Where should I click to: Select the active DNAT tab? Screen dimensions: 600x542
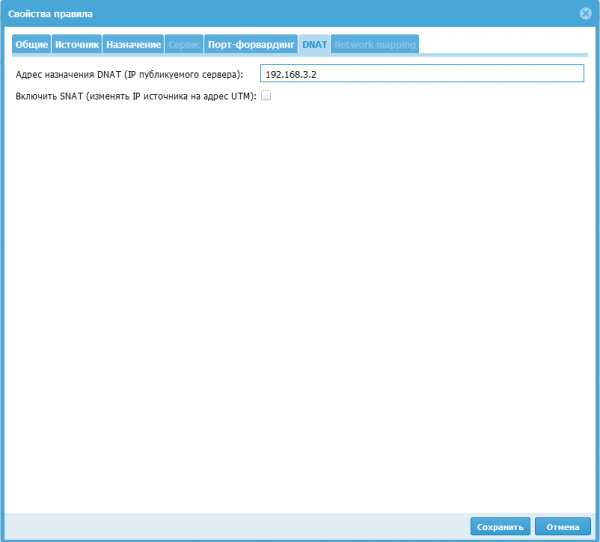click(314, 45)
